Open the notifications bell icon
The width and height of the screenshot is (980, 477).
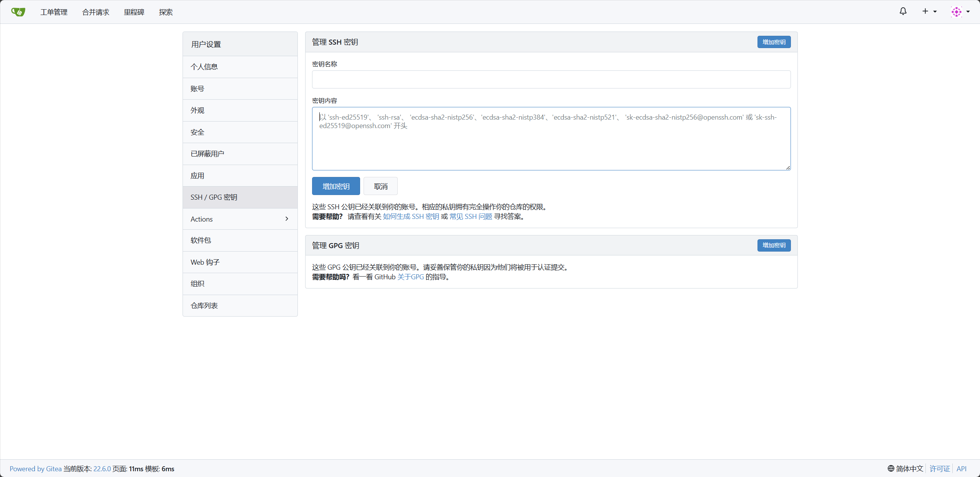pyautogui.click(x=903, y=12)
